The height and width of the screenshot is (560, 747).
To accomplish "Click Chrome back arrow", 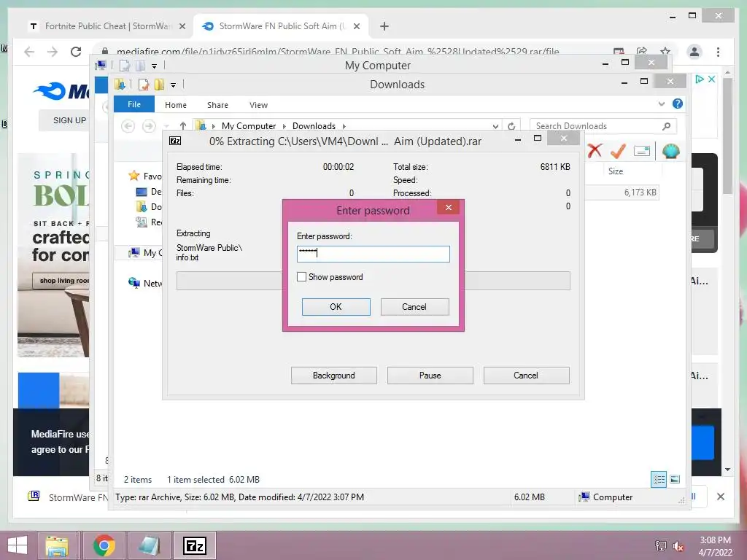I will click(x=29, y=52).
